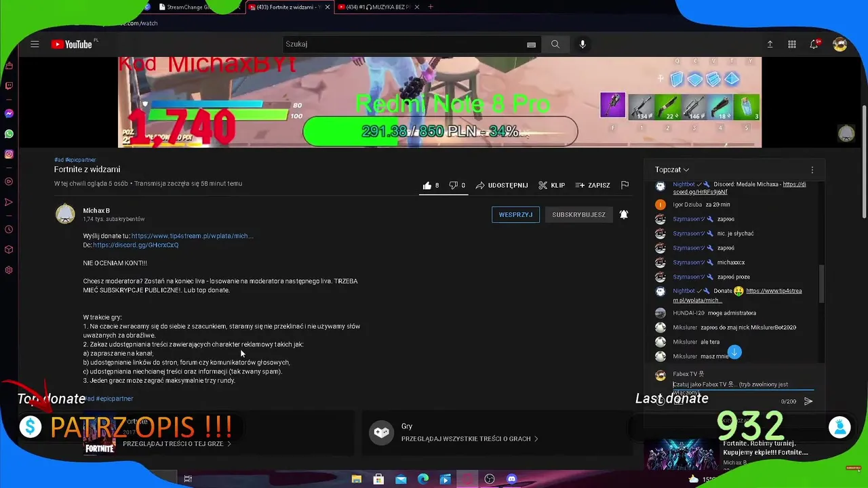Viewport: 868px width, 488px height.
Task: Open chat options three-dot menu
Action: [x=812, y=169]
